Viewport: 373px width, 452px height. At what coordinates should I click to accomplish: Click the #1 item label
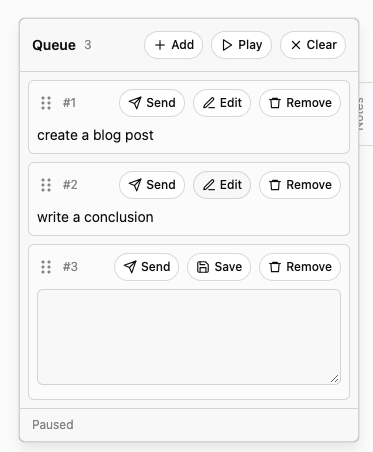pyautogui.click(x=69, y=103)
